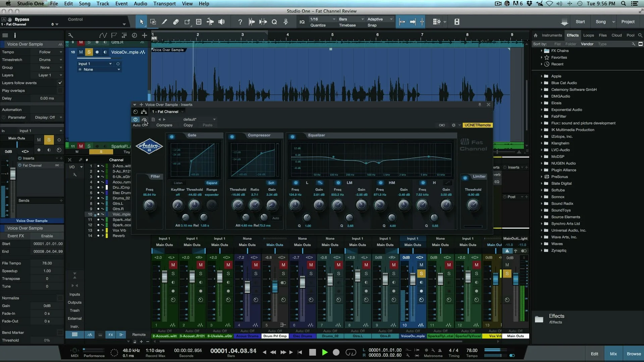
Task: Click the Compare button
Action: [x=164, y=125]
